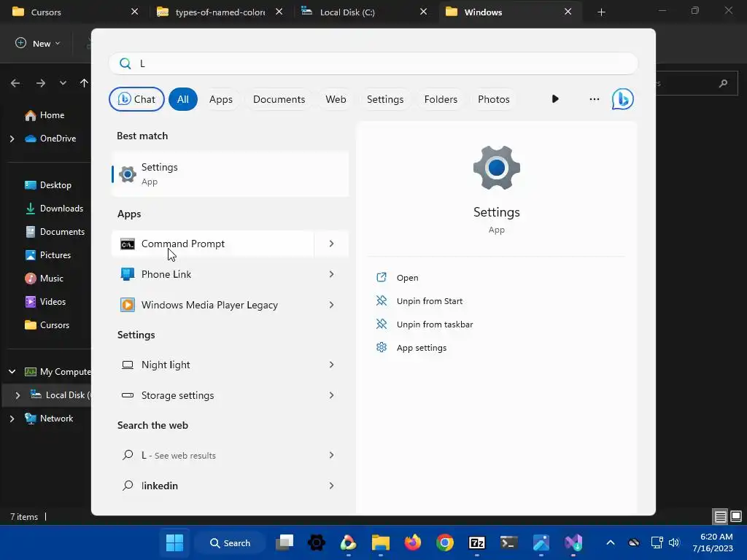
Task: Expand Phone Link result options
Action: pyautogui.click(x=332, y=274)
